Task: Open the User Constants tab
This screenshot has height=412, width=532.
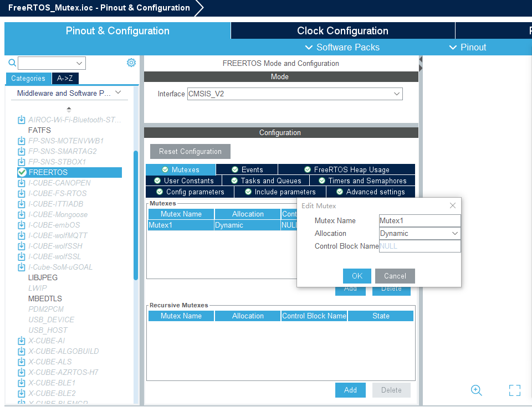Action: (x=184, y=181)
